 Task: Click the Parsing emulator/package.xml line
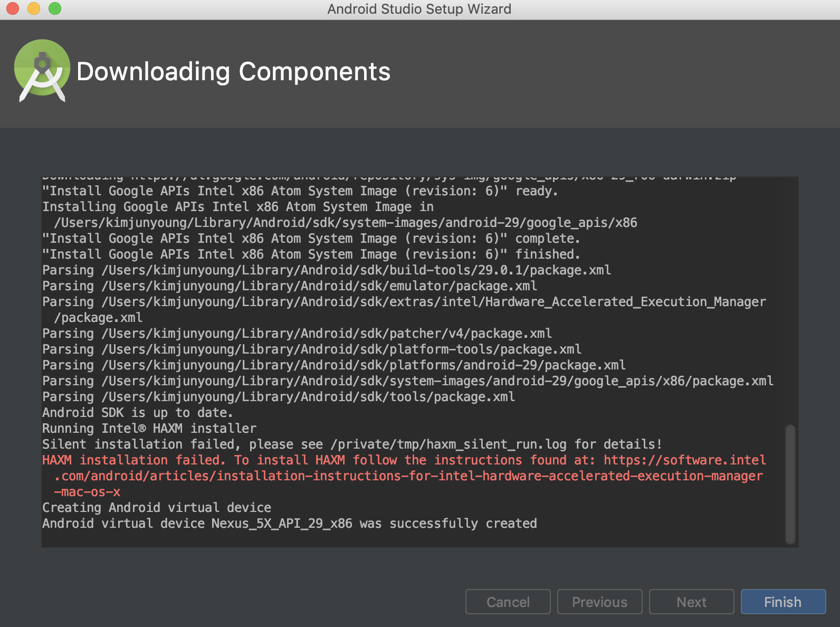(290, 286)
